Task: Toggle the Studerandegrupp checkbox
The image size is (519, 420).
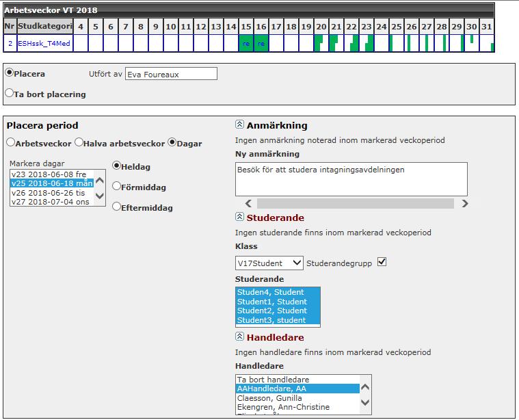Action: click(x=382, y=262)
